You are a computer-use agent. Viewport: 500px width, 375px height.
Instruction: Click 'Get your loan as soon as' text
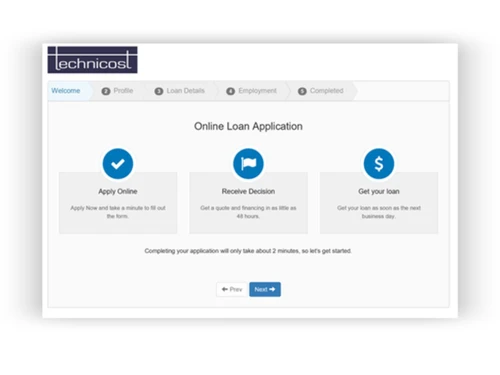(x=379, y=212)
